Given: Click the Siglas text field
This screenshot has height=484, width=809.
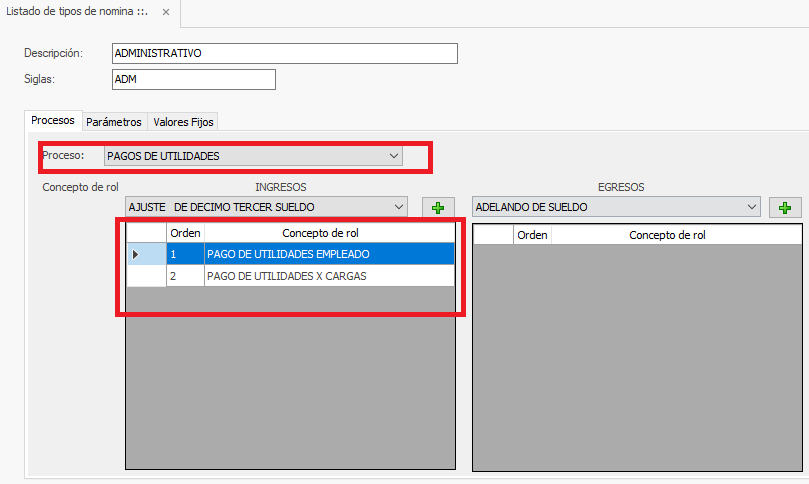Looking at the screenshot, I should coord(193,80).
